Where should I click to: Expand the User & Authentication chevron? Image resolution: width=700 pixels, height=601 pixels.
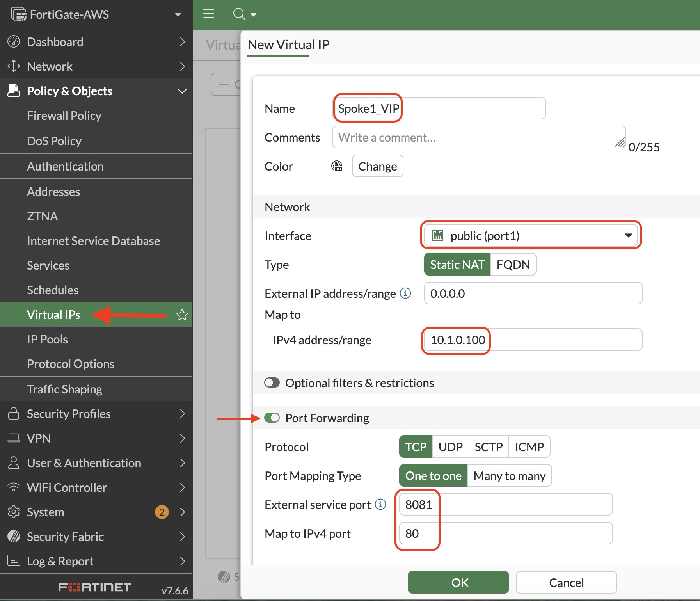tap(182, 463)
